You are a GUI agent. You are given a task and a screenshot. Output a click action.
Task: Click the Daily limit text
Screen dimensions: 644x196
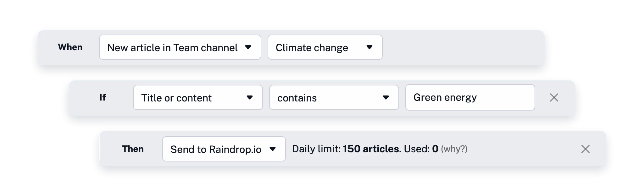pyautogui.click(x=316, y=149)
